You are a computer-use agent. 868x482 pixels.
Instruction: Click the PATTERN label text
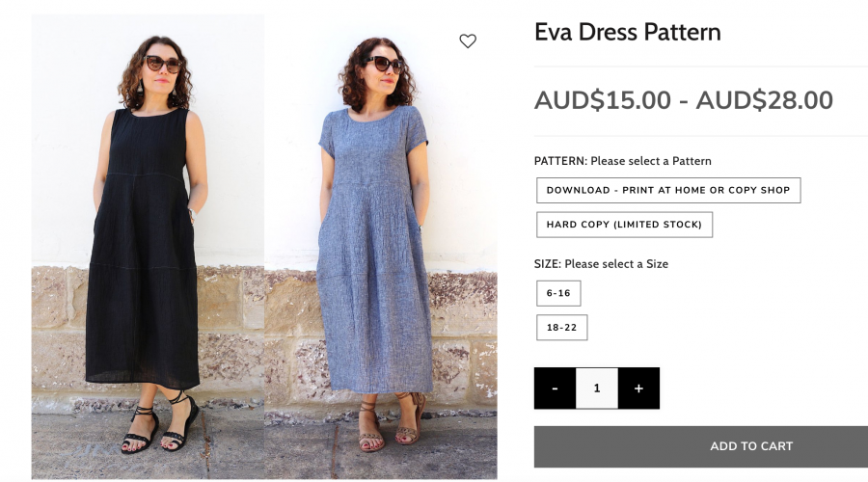point(560,161)
